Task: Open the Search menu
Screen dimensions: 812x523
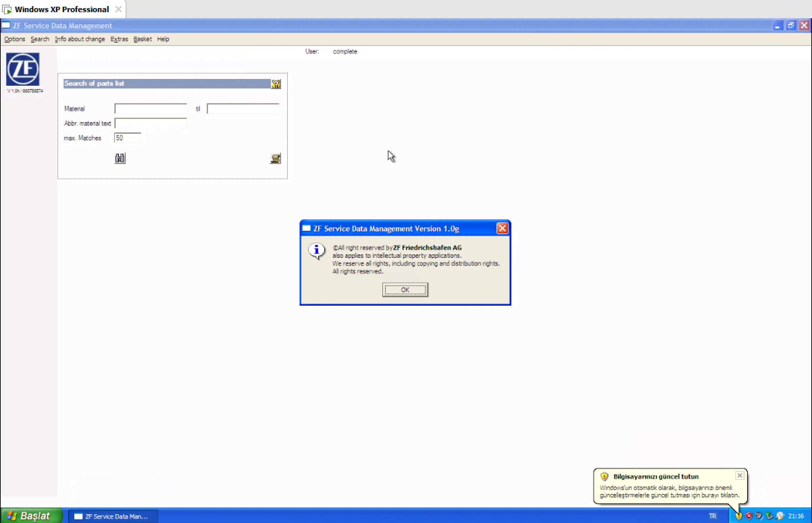Action: tap(40, 39)
